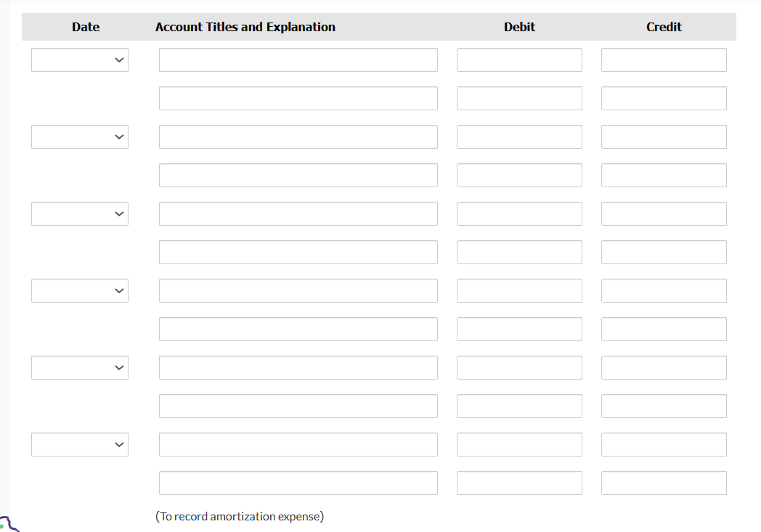Click the "Credit" column header

point(664,27)
